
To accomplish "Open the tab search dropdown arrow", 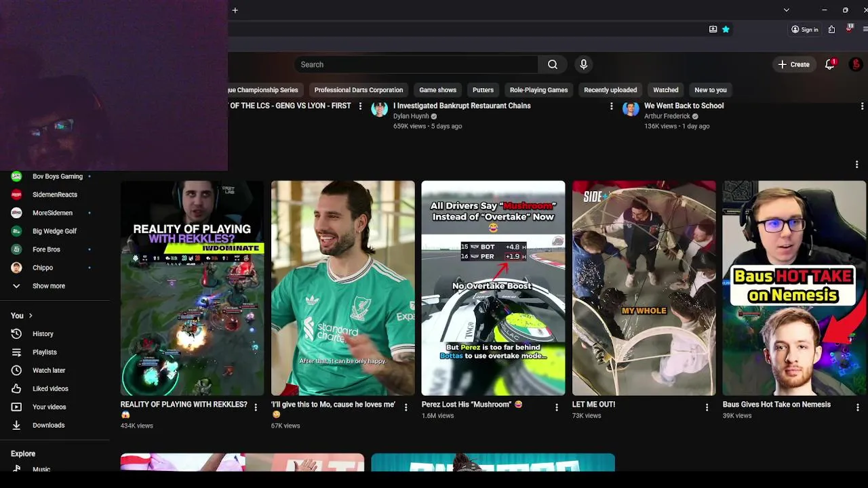I will point(786,10).
